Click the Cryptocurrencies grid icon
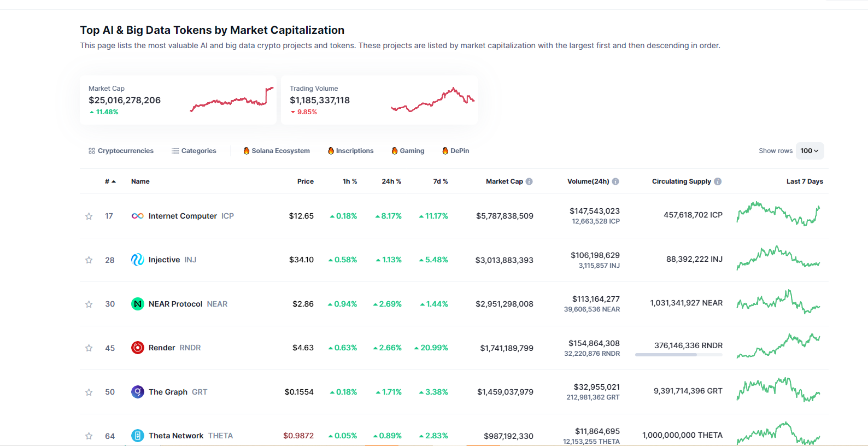Screen dimensions: 868x446 coord(92,151)
